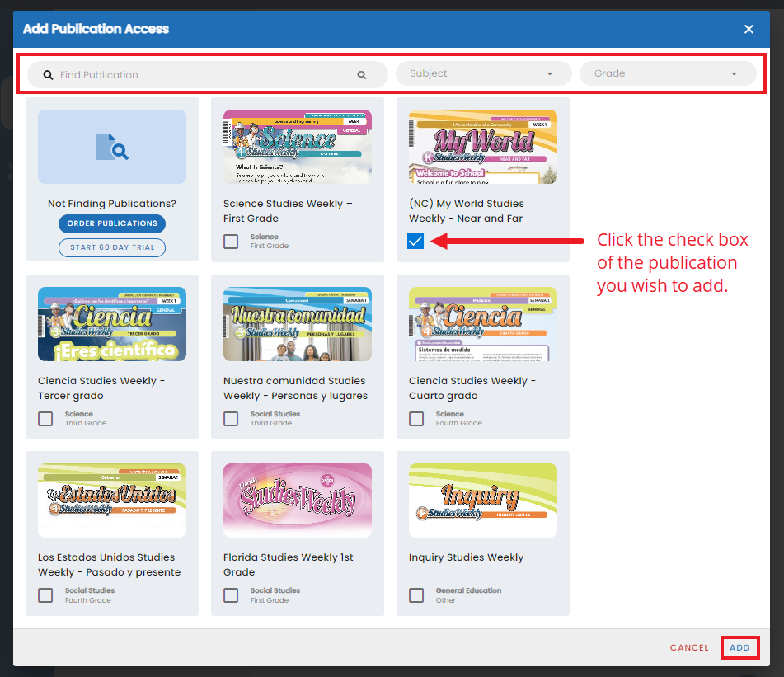Click the title 'Science Studies Weekly – First Grade'

288,211
